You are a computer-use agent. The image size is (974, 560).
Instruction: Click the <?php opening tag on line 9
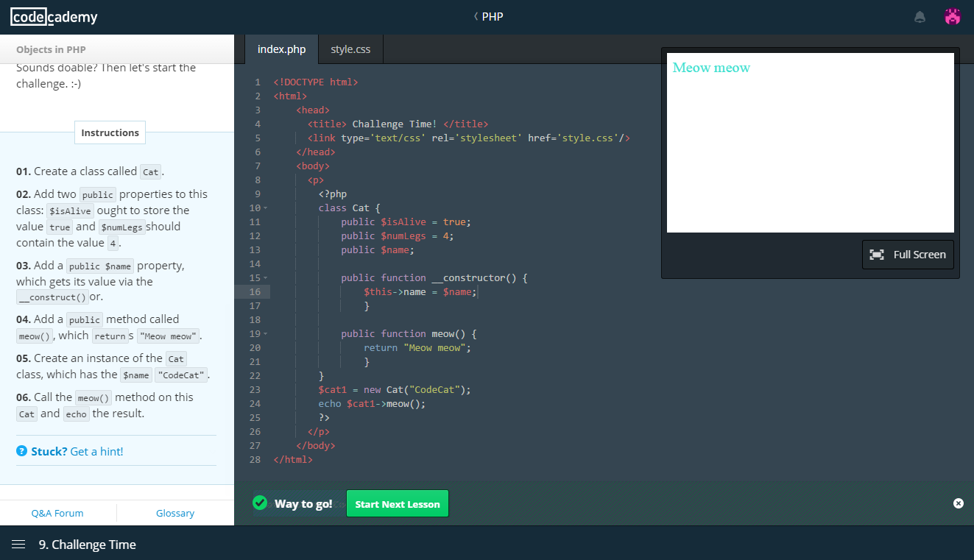(x=333, y=194)
